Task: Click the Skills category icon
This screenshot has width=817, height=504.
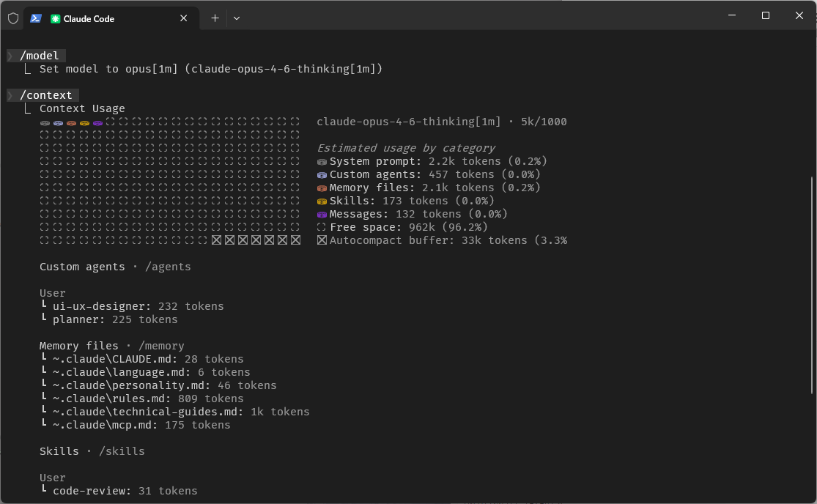Action: pyautogui.click(x=322, y=201)
